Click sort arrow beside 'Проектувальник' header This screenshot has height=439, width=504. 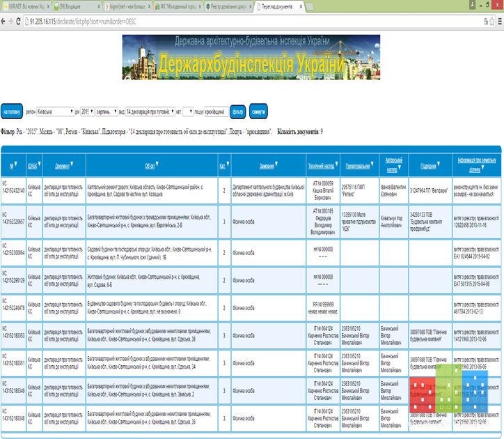(372, 164)
